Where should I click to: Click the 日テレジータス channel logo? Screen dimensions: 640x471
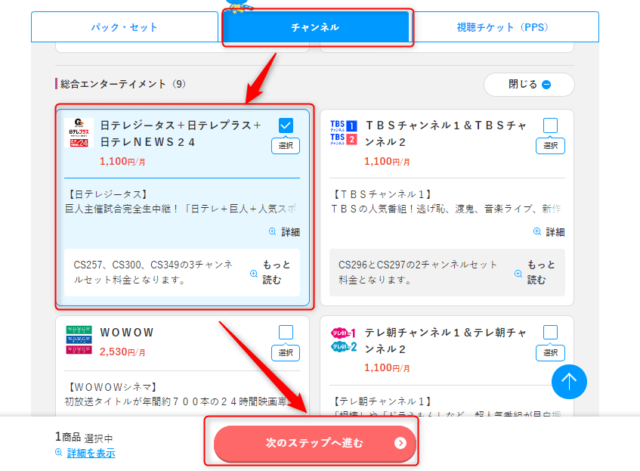(x=79, y=133)
